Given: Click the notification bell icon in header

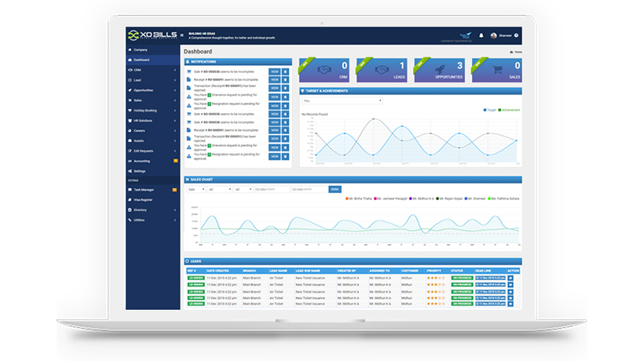Looking at the screenshot, I should pos(481,35).
